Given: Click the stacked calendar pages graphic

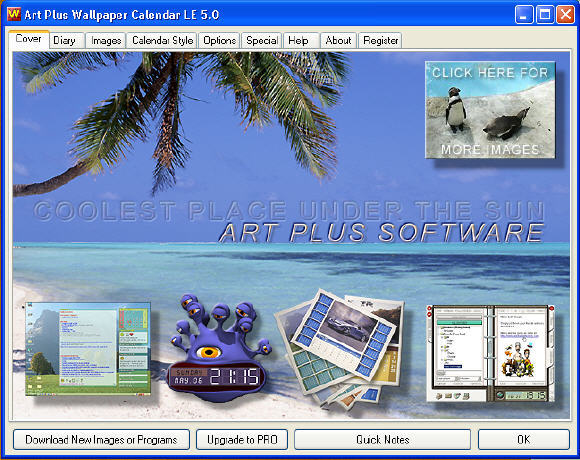Looking at the screenshot, I should coord(340,348).
